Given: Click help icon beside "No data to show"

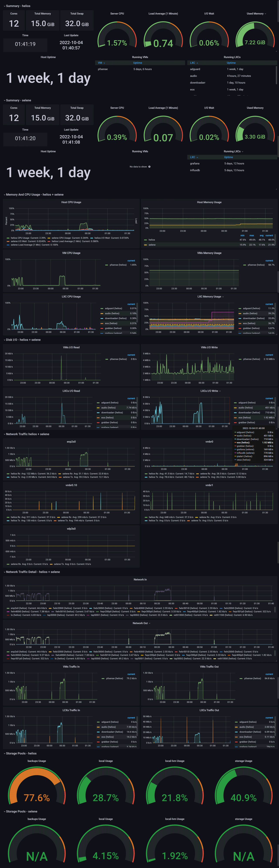Looking at the screenshot, I should (149, 167).
